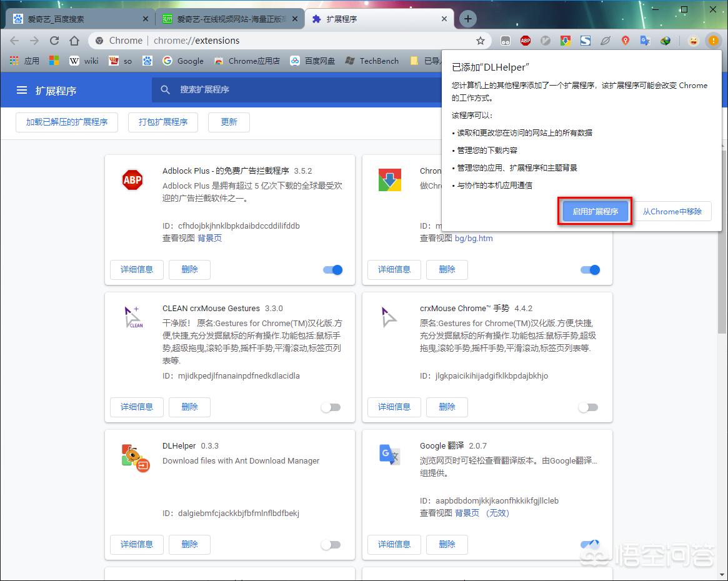Viewport: 728px width, 581px height.
Task: Click 从Chrome中移除 to remove DLHelper
Action: [x=673, y=211]
